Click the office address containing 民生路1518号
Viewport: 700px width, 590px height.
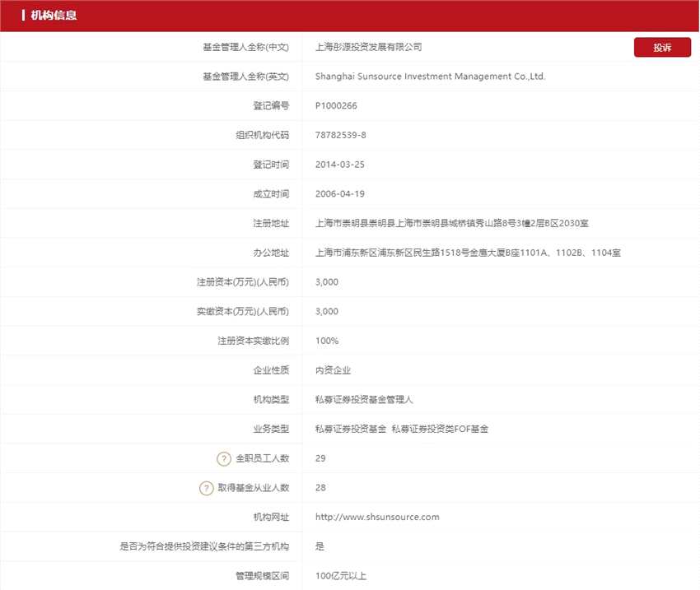(x=468, y=253)
